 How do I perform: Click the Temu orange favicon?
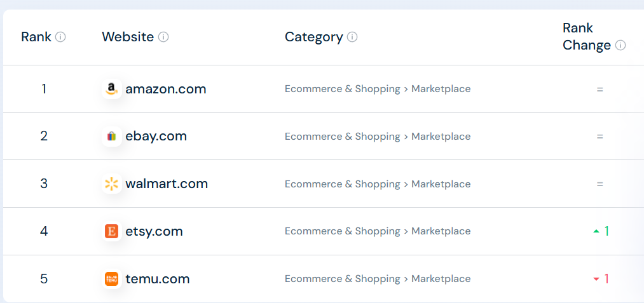point(112,279)
